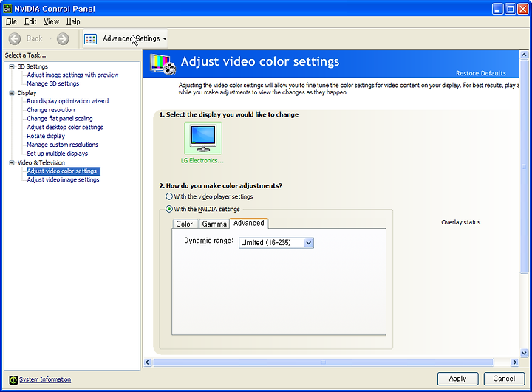Click the horizontal scrollbar left arrow
The height and width of the screenshot is (392, 532).
(147, 362)
